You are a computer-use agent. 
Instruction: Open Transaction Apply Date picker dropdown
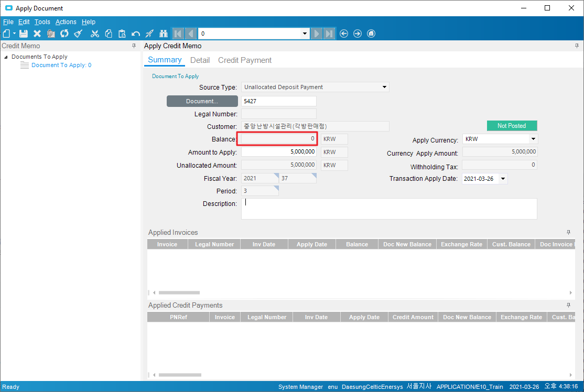503,179
